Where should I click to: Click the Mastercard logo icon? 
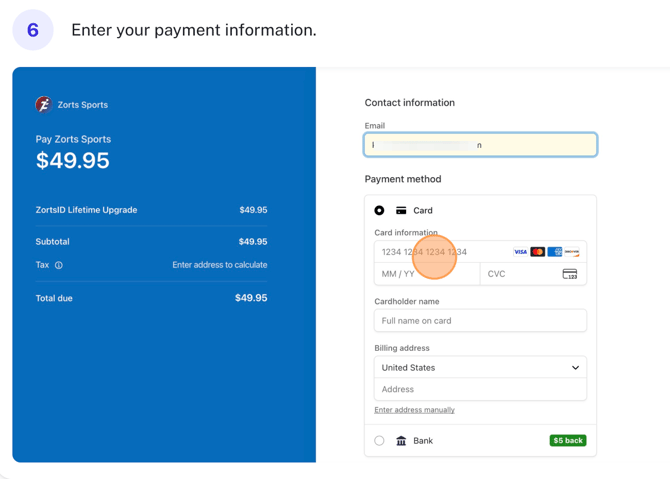tap(537, 252)
